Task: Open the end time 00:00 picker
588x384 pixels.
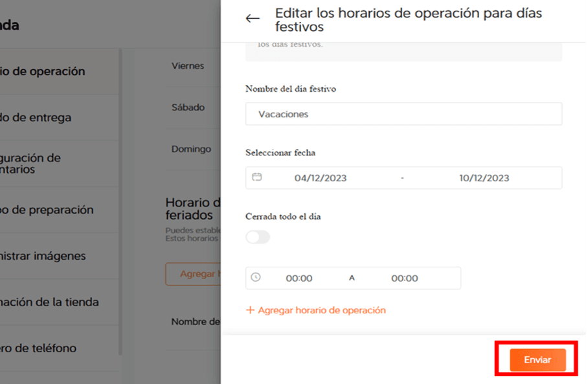Action: click(x=404, y=278)
